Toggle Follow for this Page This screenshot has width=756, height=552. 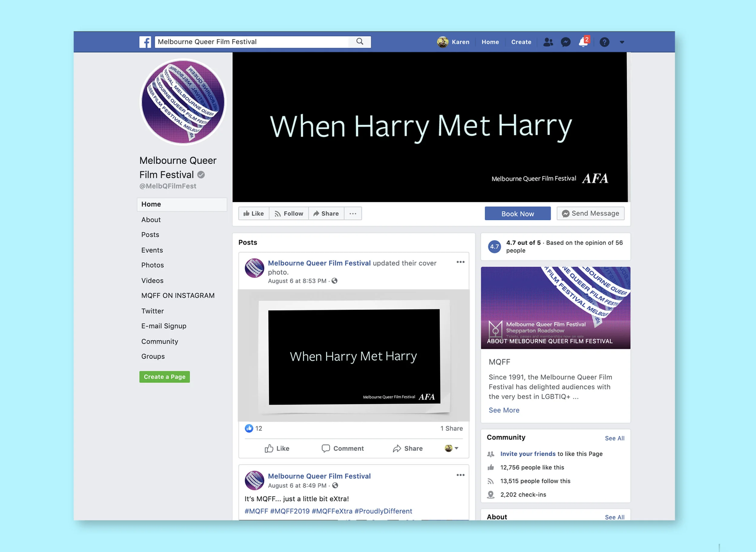coord(289,214)
